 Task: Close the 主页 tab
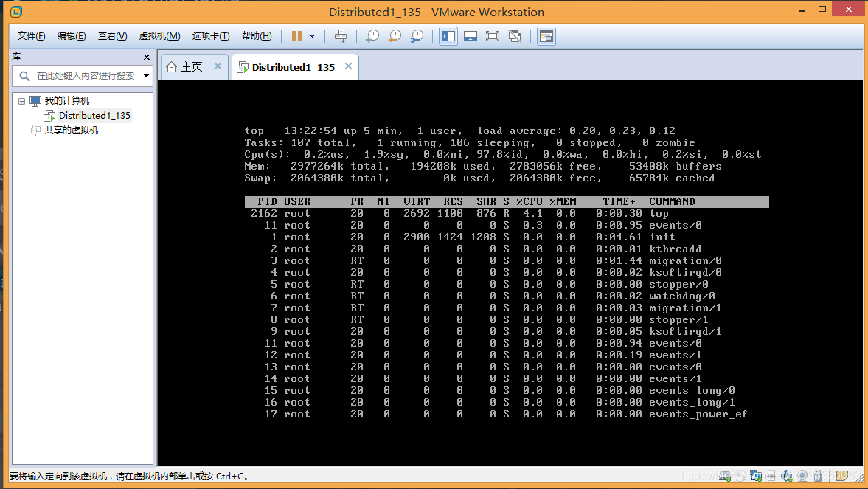pos(218,66)
